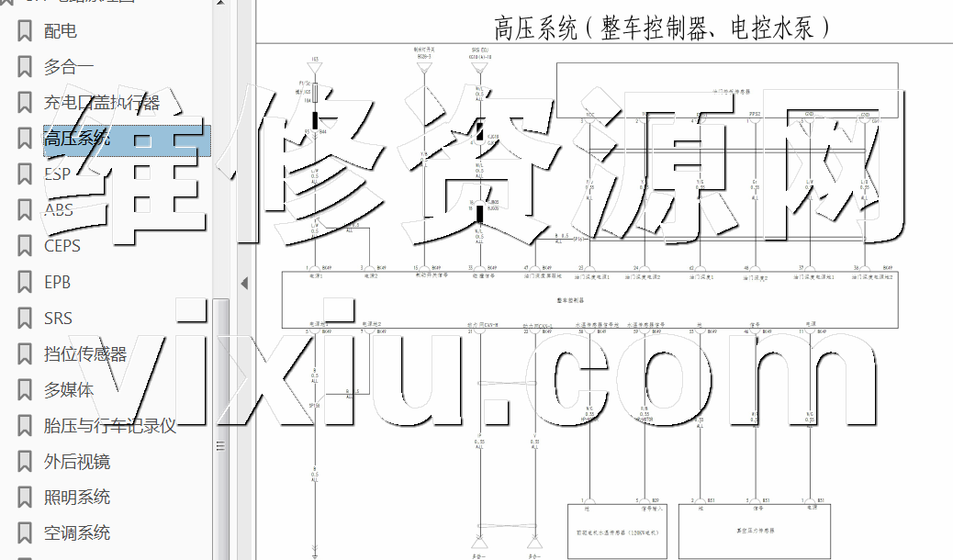Collapse the bookmarks panel with the arrow

pyautogui.click(x=244, y=282)
